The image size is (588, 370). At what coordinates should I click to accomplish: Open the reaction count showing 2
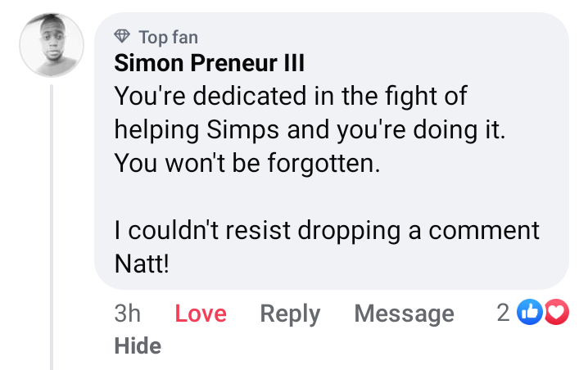click(504, 312)
